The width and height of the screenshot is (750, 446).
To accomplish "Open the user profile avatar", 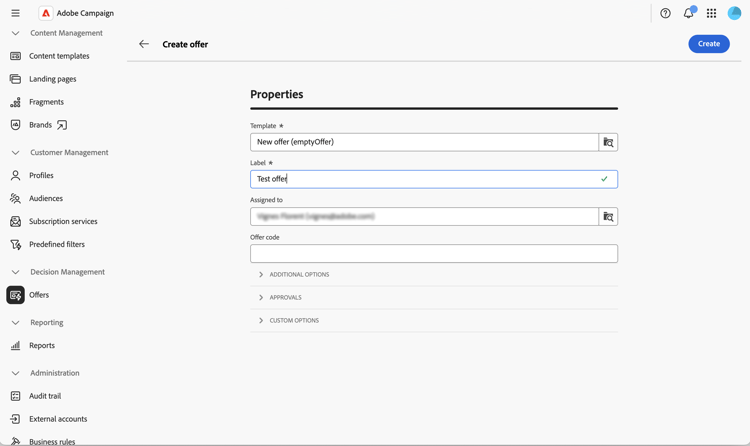I will 734,13.
